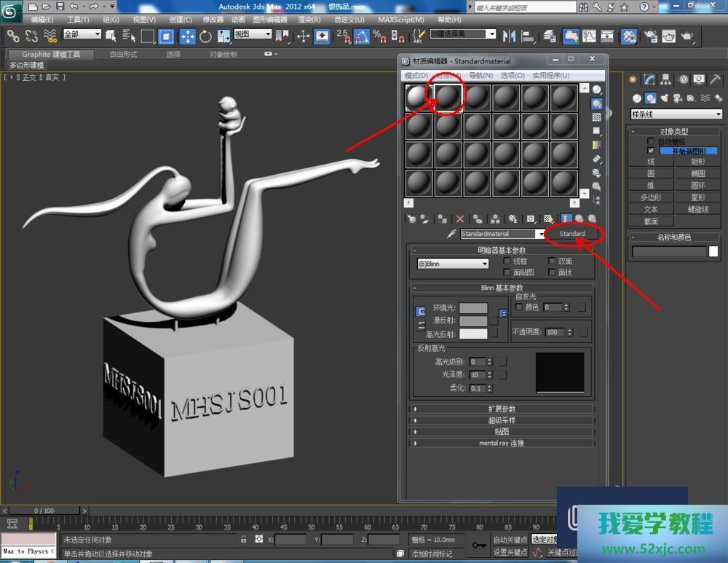728x563 pixels.
Task: Click the Rotate tool icon
Action: click(x=205, y=36)
